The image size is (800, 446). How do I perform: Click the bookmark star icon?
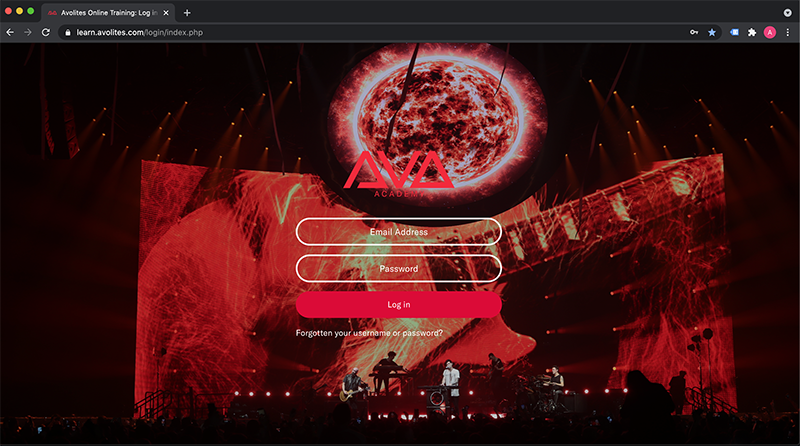point(712,32)
